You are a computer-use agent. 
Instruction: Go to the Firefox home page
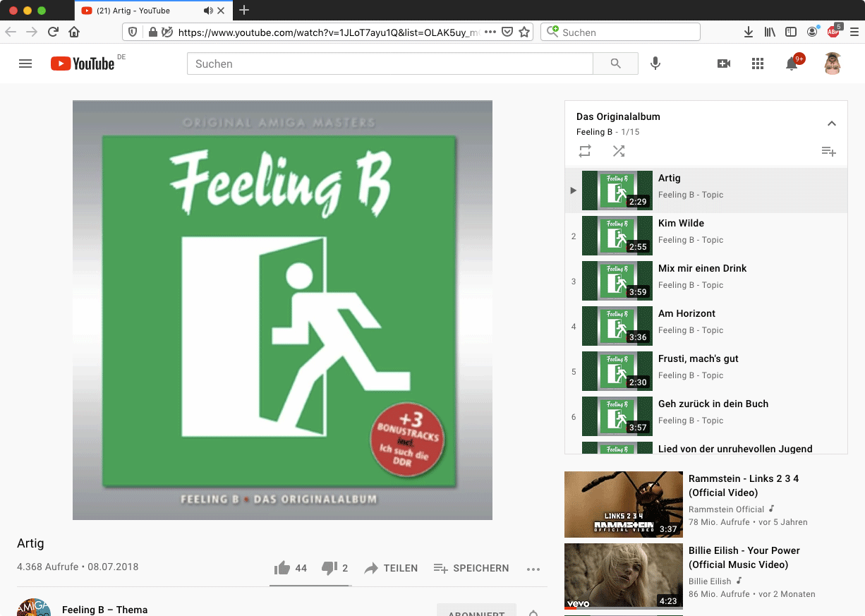pyautogui.click(x=74, y=32)
